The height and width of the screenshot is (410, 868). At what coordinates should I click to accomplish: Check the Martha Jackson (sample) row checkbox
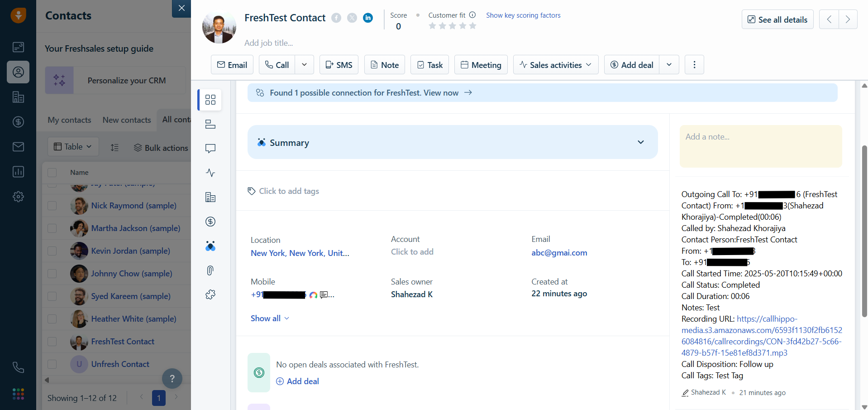pyautogui.click(x=52, y=228)
